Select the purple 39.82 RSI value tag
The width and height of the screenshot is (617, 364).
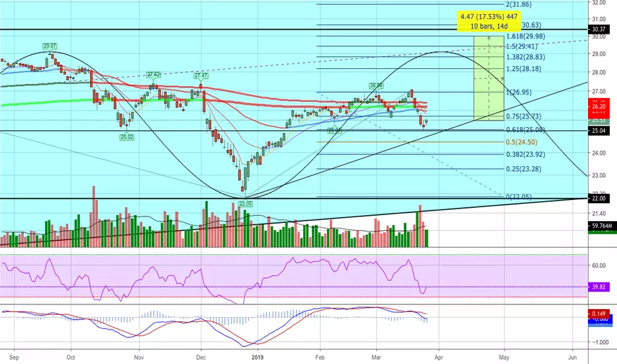coord(599,287)
